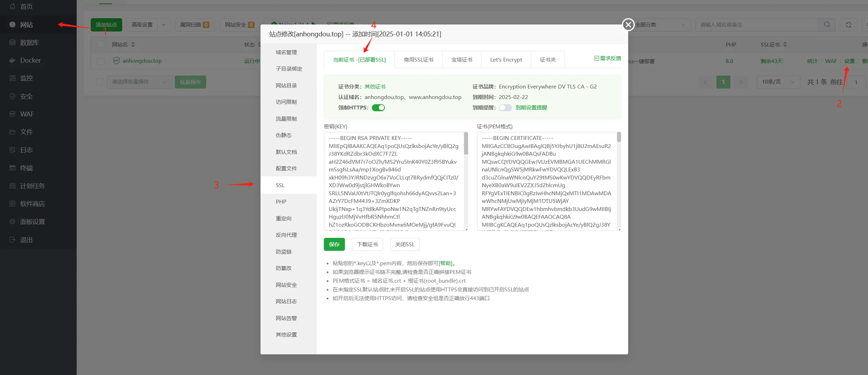Click the home icon beside 首页
Viewport: 868px width, 375px height.
coord(12,7)
